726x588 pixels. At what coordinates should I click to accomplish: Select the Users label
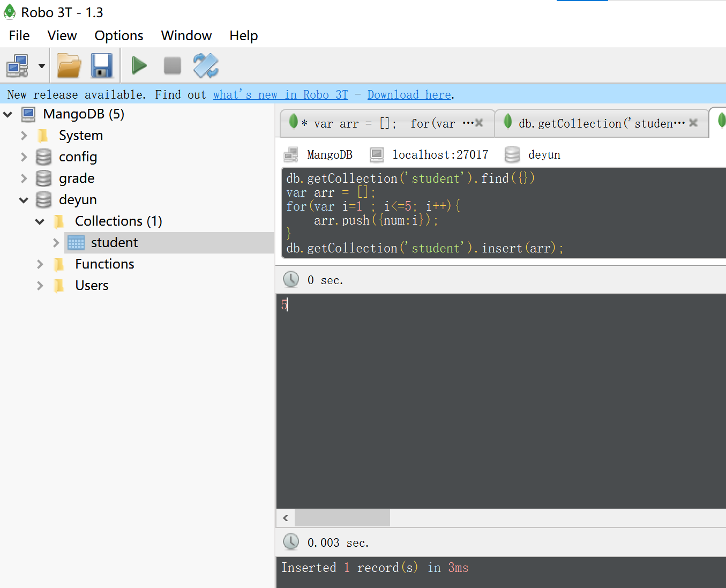pyautogui.click(x=92, y=286)
